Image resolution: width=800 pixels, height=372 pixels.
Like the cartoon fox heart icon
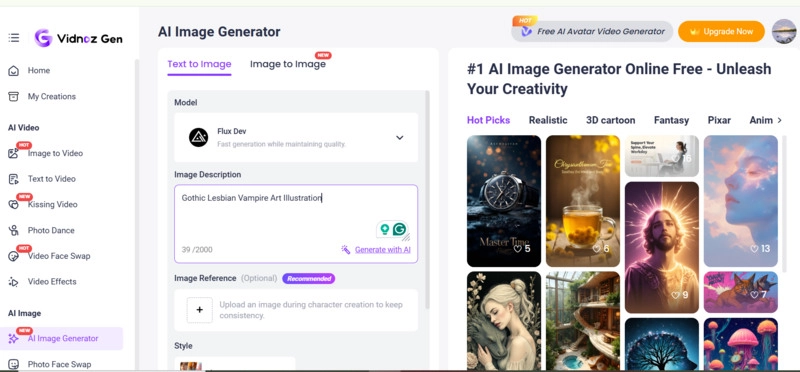[755, 295]
